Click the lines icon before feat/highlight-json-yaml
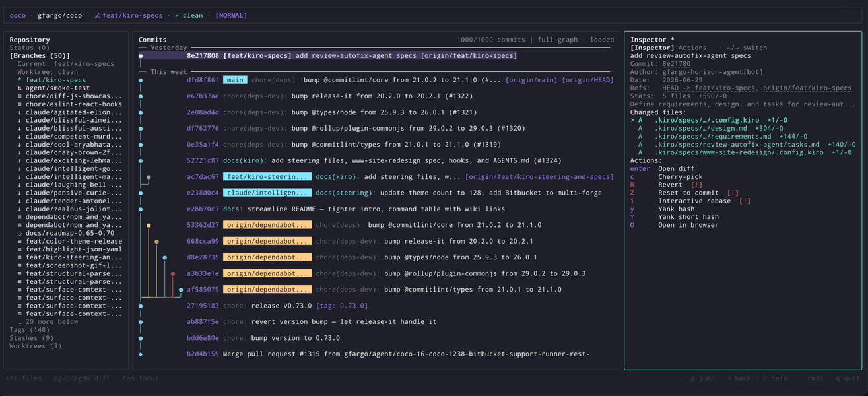 pyautogui.click(x=19, y=249)
